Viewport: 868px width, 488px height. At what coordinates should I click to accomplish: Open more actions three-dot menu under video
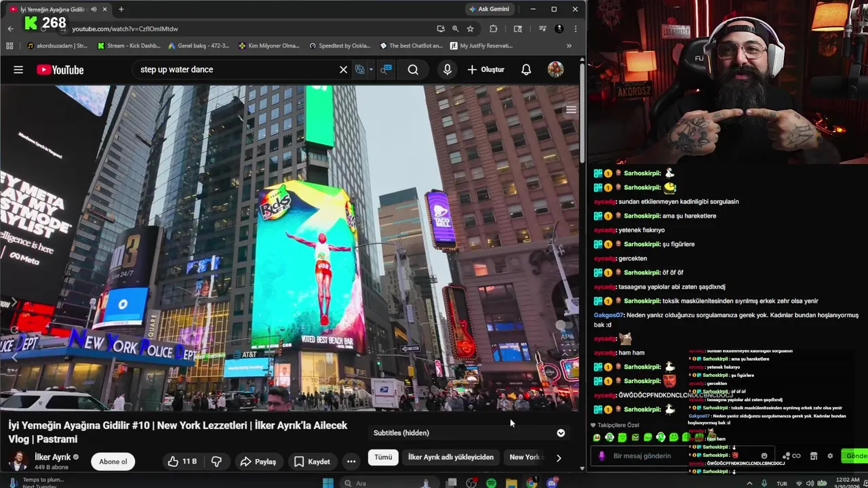[351, 462]
